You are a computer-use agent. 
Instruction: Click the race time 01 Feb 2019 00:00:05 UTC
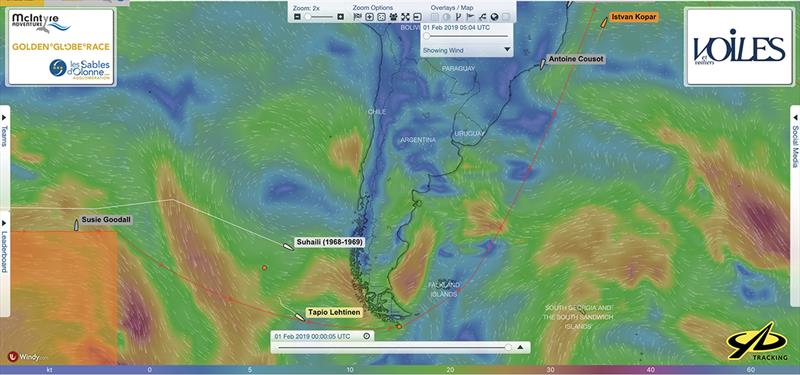(313, 336)
